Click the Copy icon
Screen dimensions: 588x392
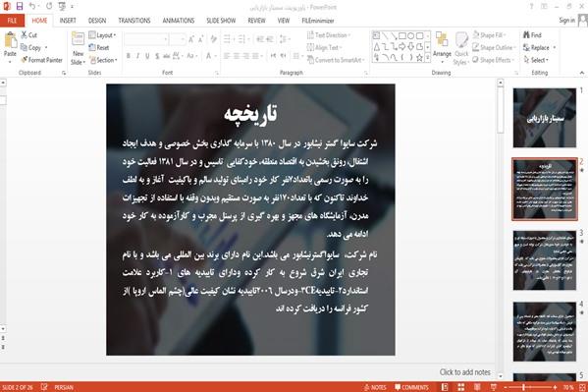[x=24, y=47]
